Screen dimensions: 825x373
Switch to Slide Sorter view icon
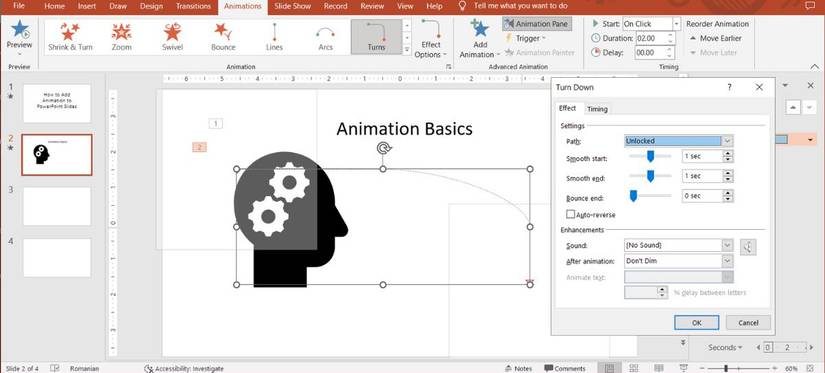click(x=634, y=368)
